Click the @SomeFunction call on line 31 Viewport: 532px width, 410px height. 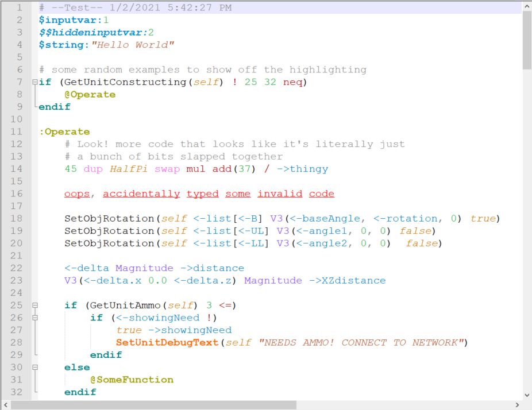pyautogui.click(x=132, y=380)
